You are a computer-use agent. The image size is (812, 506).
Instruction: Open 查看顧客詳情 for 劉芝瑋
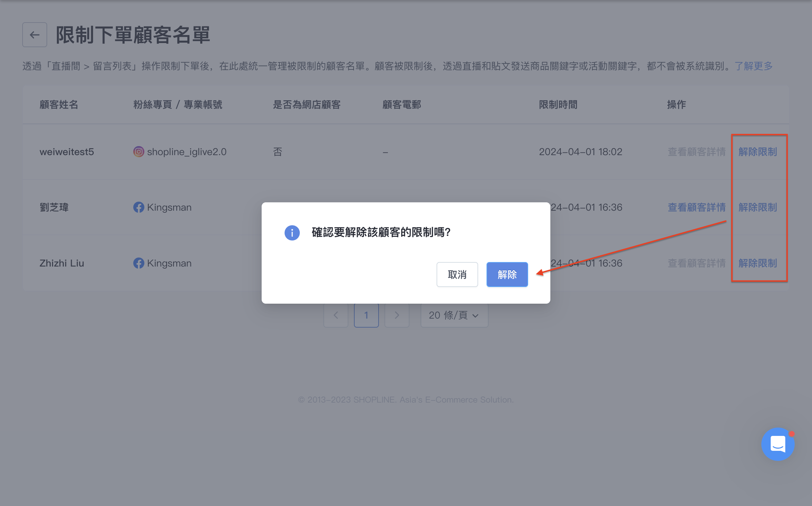pos(697,207)
